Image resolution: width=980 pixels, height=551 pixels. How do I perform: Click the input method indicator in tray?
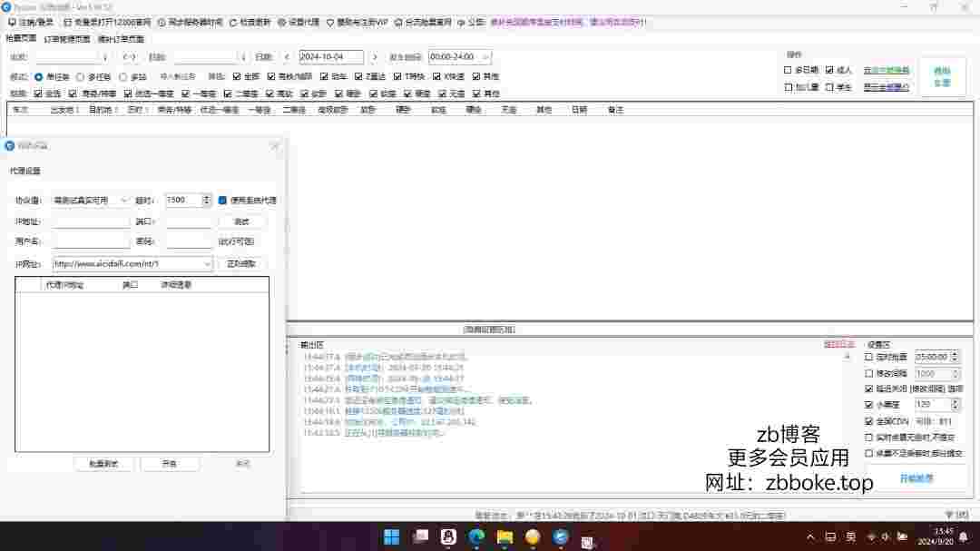tap(850, 536)
